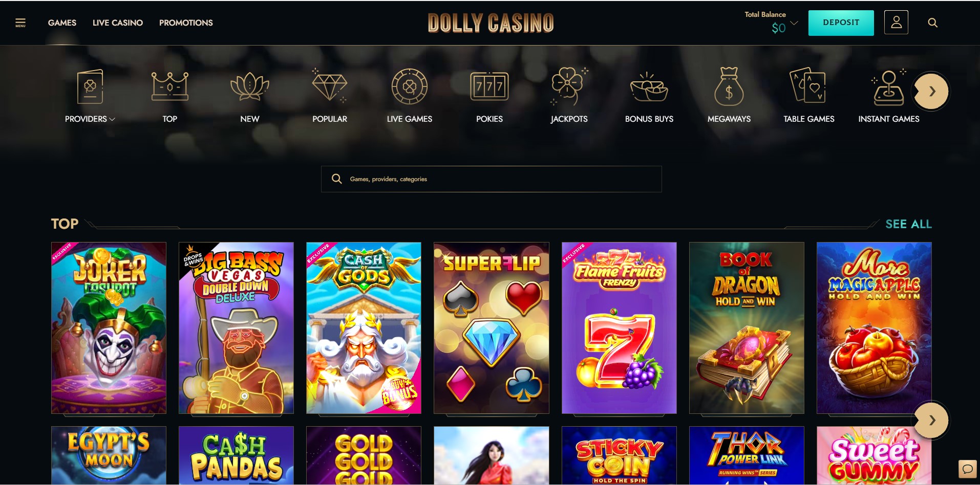Focus the games, providers, categories search field
Screen dimensions: 980x485
tap(492, 179)
